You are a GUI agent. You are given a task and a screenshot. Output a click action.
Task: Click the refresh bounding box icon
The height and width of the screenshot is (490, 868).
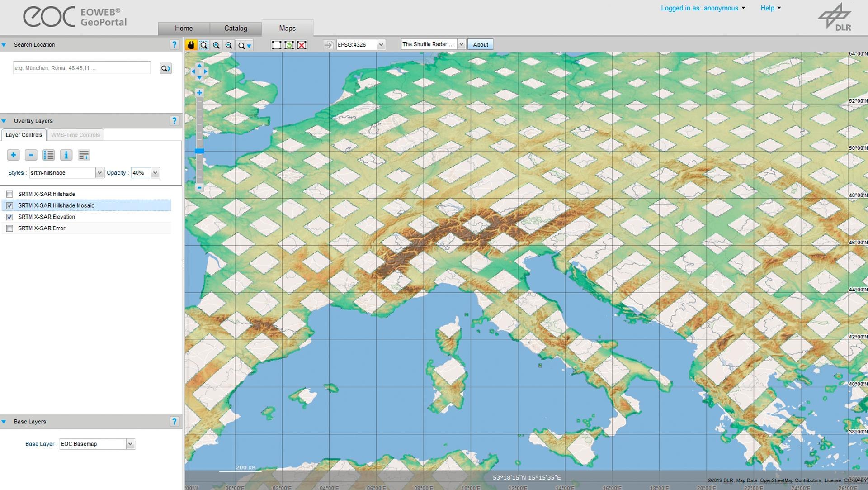click(289, 45)
